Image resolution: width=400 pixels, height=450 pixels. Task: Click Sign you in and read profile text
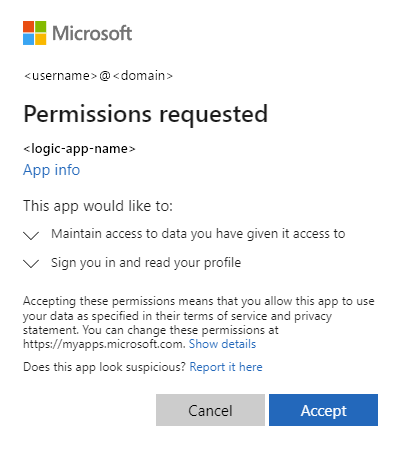146,263
